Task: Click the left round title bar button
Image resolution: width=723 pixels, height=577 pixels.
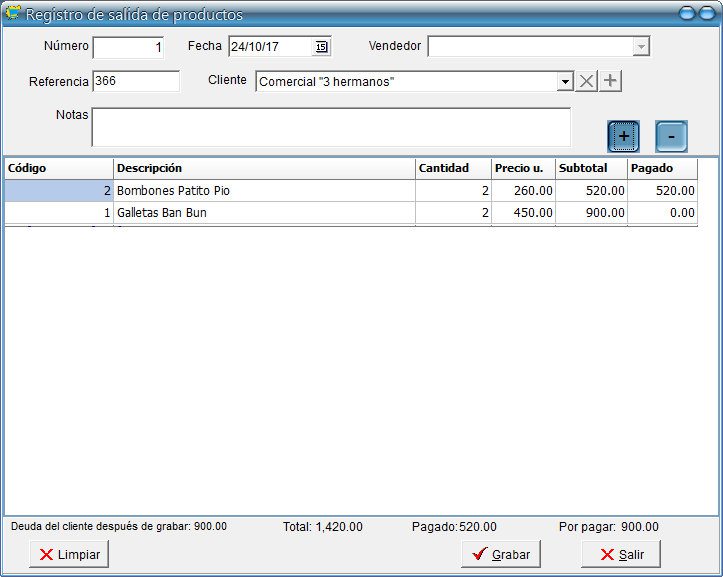Action: (687, 13)
